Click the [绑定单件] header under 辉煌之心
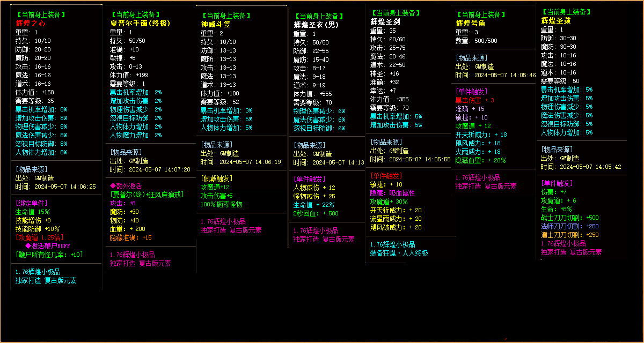This screenshot has height=343, width=644. [32, 203]
